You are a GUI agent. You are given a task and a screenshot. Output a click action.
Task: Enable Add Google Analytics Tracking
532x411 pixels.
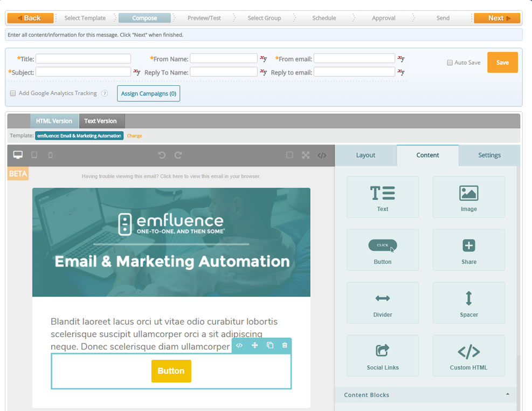click(x=13, y=93)
